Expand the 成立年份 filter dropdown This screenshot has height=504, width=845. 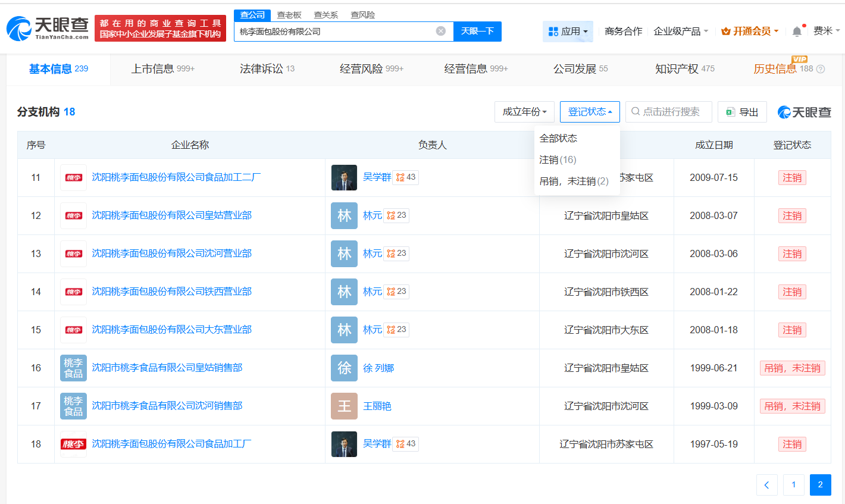tap(524, 112)
